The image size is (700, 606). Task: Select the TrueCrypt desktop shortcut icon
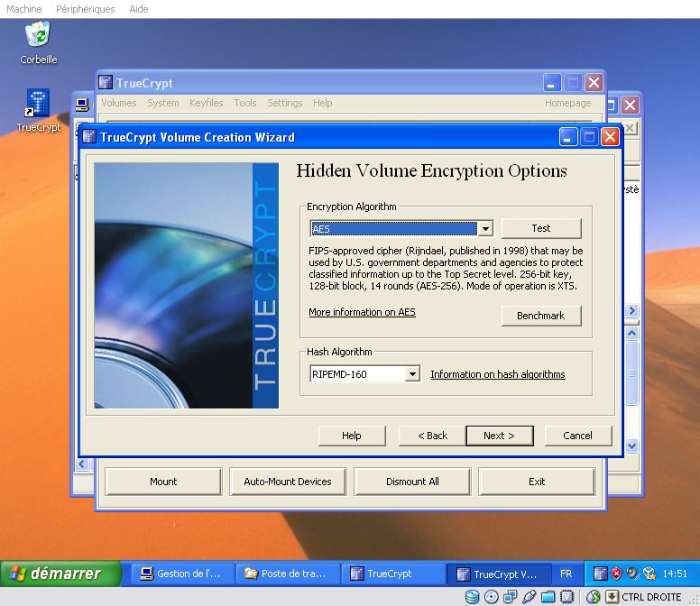[38, 102]
